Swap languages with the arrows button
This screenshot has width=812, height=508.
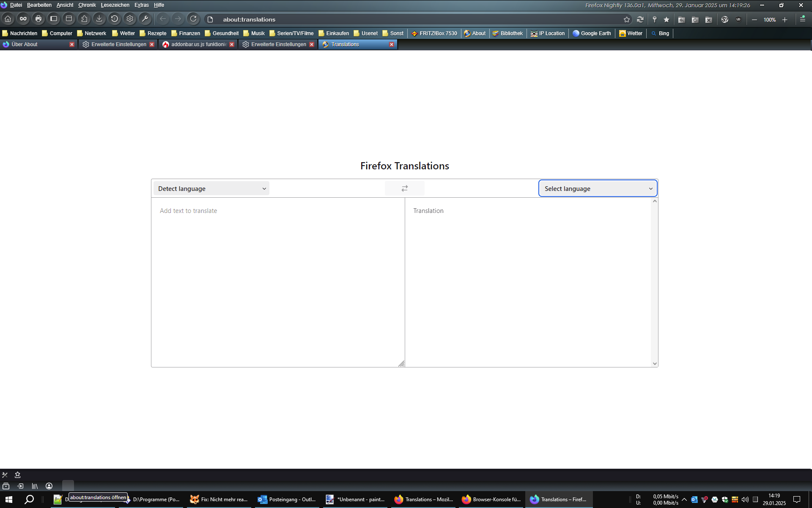(x=404, y=188)
